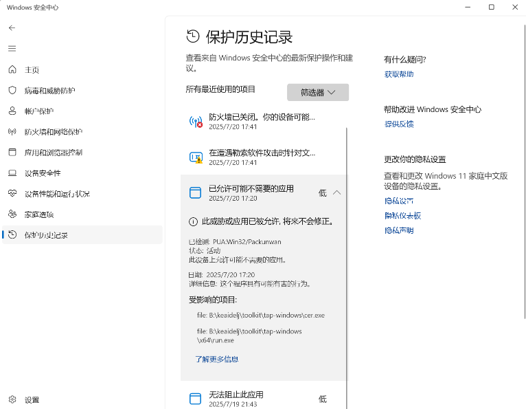Click the app and browser control icon
This screenshot has height=409, width=526.
point(12,152)
